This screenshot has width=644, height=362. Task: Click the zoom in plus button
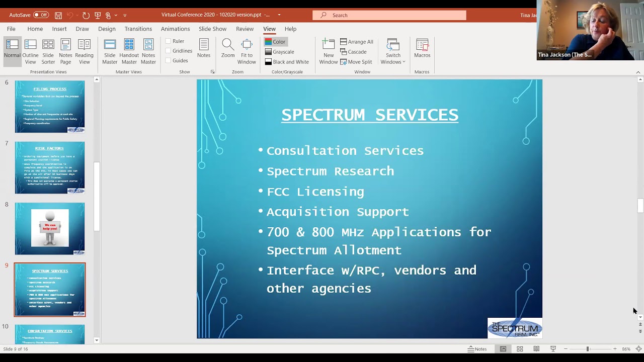pyautogui.click(x=615, y=349)
